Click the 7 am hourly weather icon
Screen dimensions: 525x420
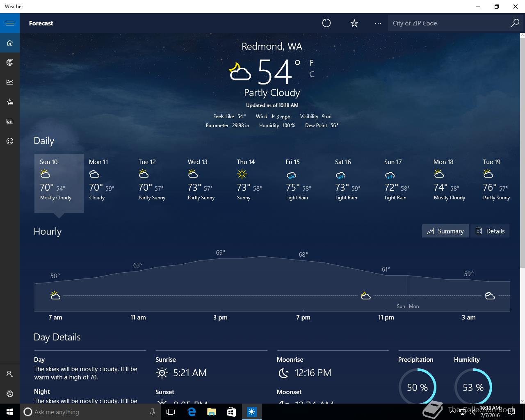(x=55, y=295)
